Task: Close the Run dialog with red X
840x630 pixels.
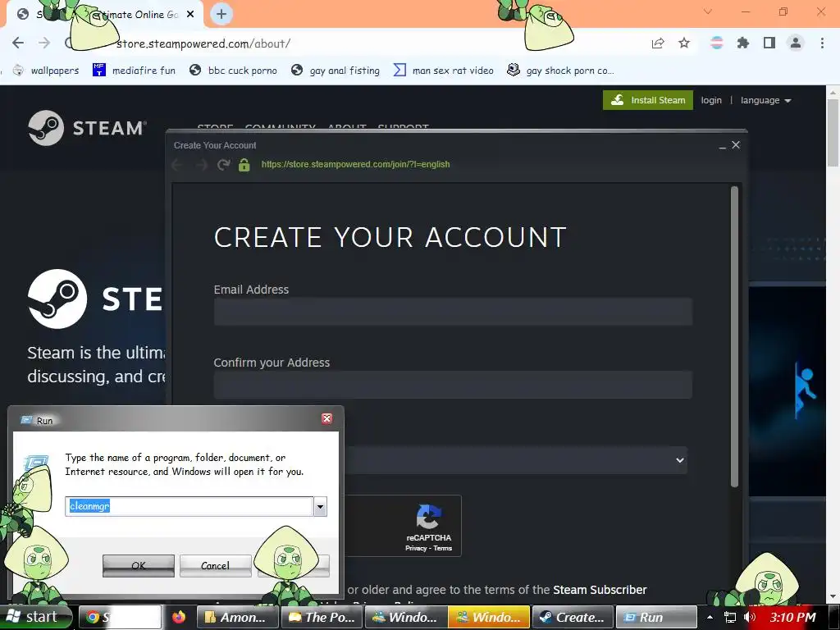Action: tap(326, 418)
